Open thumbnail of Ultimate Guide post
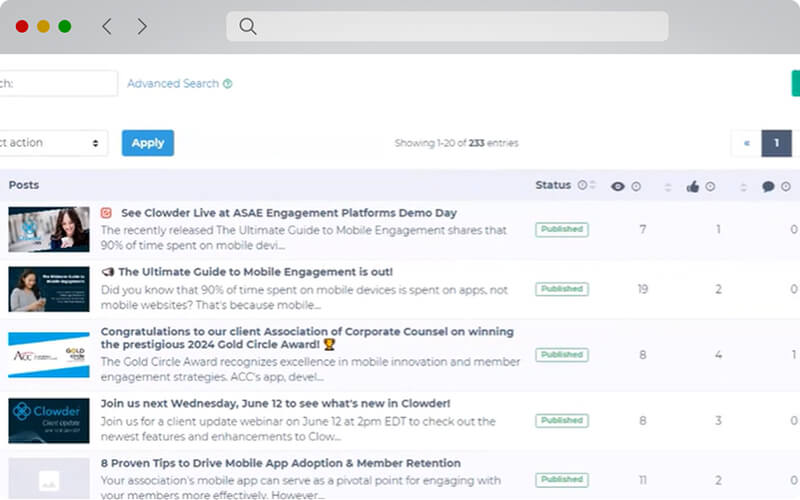800x500 pixels. 49,289
